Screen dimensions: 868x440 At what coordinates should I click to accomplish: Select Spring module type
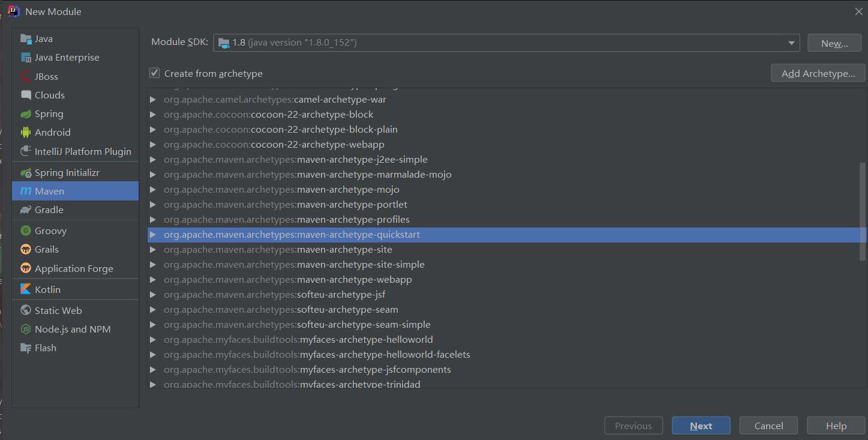click(x=75, y=114)
